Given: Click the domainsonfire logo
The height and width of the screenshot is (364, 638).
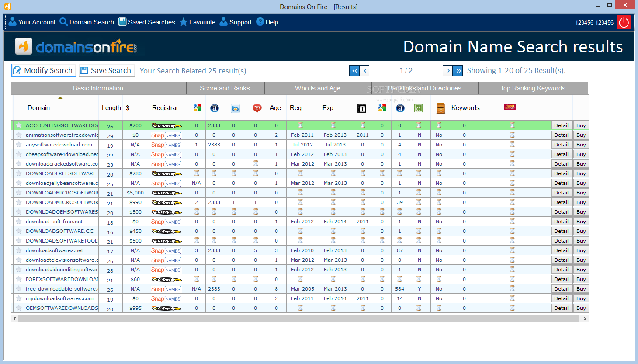Looking at the screenshot, I should [76, 46].
